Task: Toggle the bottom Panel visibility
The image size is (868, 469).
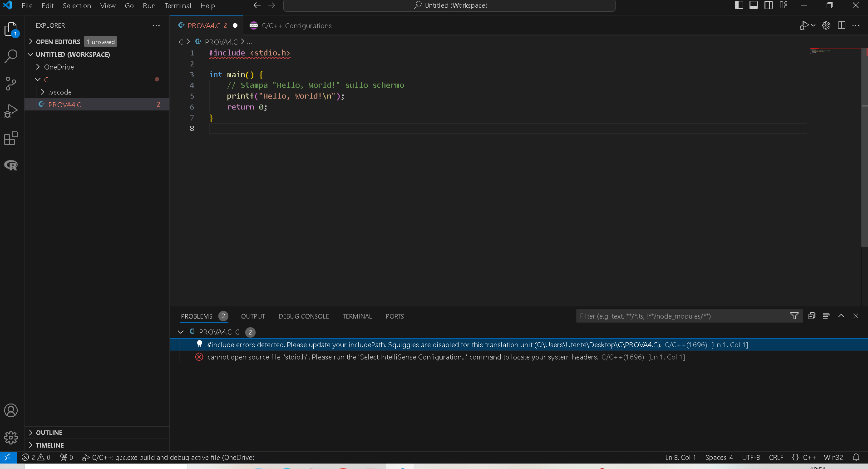Action: pos(754,5)
